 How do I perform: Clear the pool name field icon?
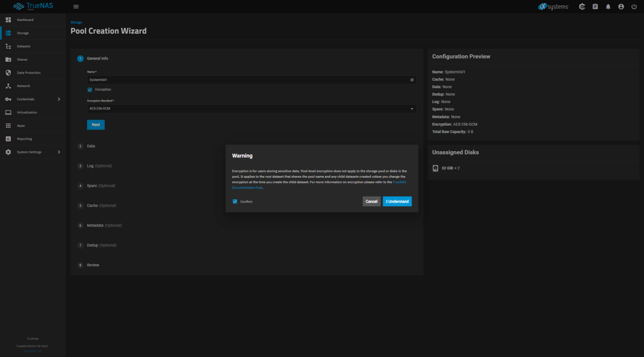pos(412,79)
